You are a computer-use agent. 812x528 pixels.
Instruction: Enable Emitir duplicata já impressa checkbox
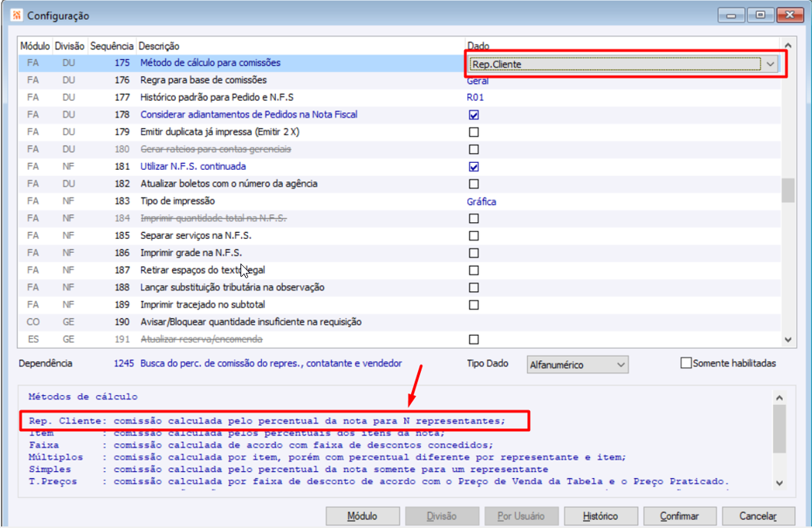click(473, 132)
